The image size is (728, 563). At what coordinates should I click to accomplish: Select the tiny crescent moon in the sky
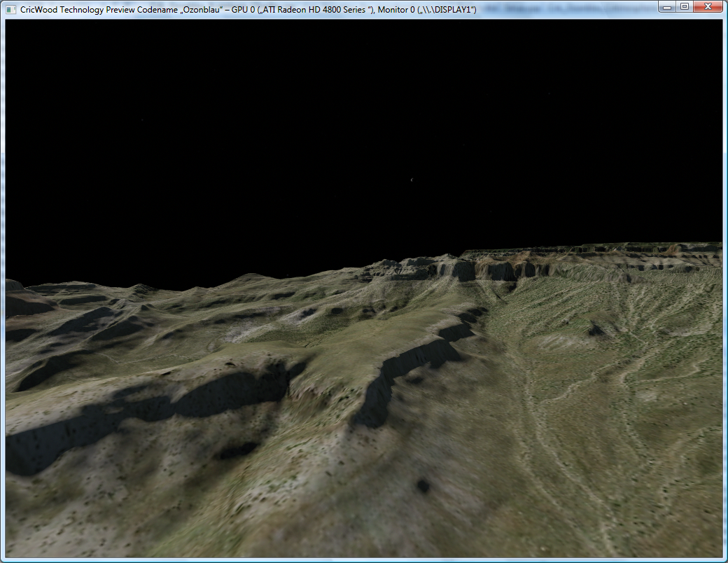pyautogui.click(x=411, y=181)
